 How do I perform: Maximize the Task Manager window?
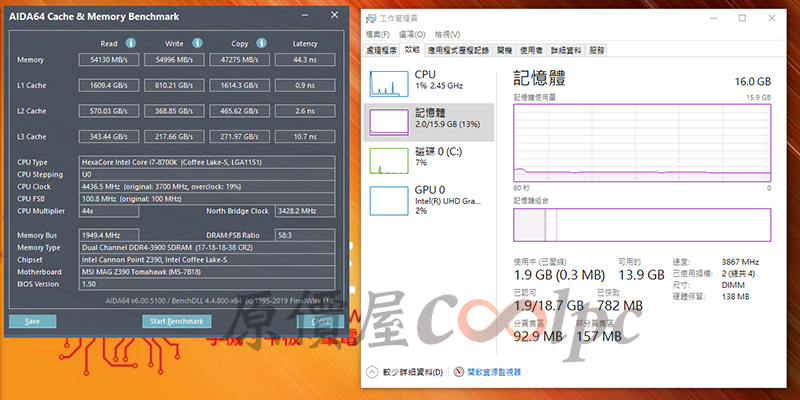click(x=742, y=18)
